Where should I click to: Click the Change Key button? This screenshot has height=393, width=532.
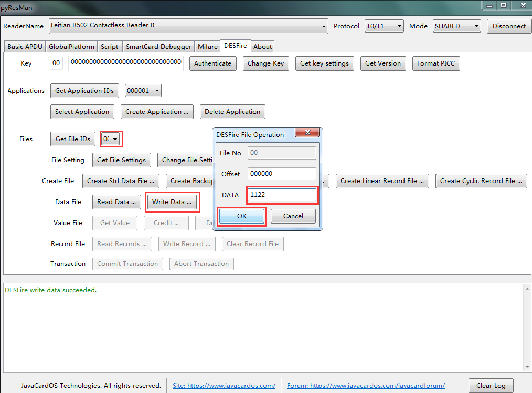point(265,63)
